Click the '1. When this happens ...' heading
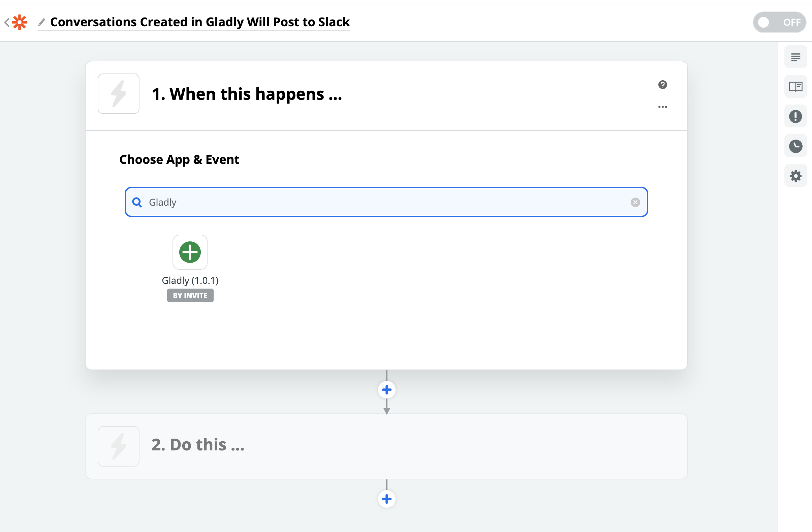This screenshot has height=532, width=812. tap(247, 94)
